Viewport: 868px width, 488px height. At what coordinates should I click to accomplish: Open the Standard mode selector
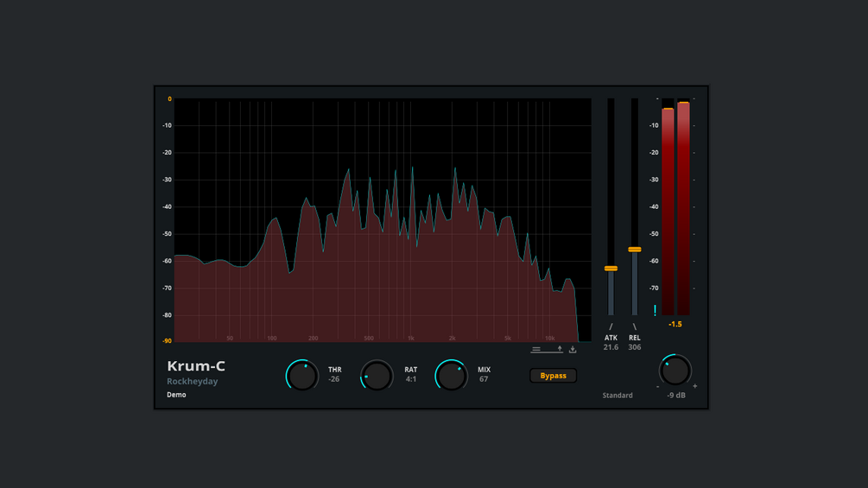pos(618,395)
